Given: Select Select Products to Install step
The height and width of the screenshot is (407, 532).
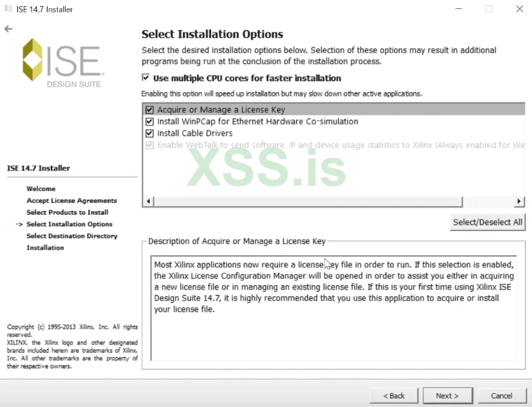Looking at the screenshot, I should (x=67, y=212).
